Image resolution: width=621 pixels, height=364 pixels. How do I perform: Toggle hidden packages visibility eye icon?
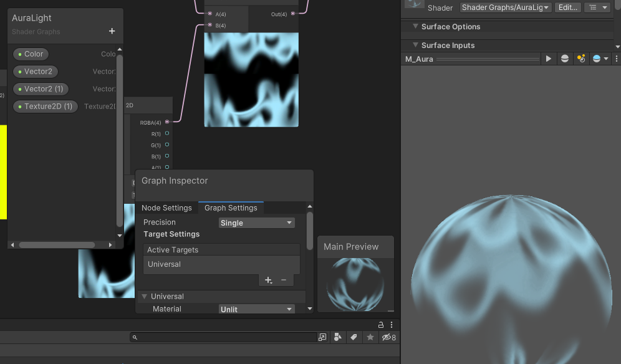point(388,337)
